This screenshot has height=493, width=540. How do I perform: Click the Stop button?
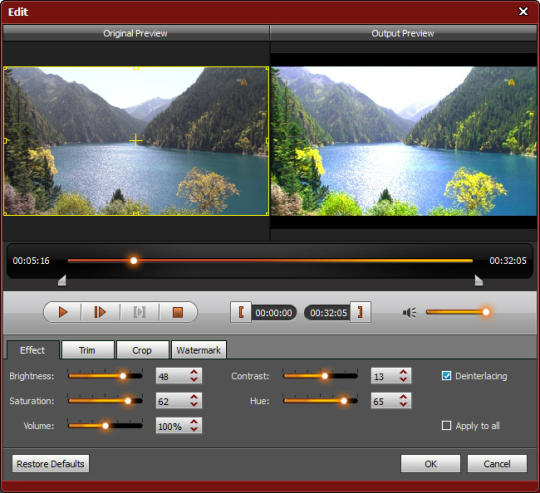coord(178,312)
